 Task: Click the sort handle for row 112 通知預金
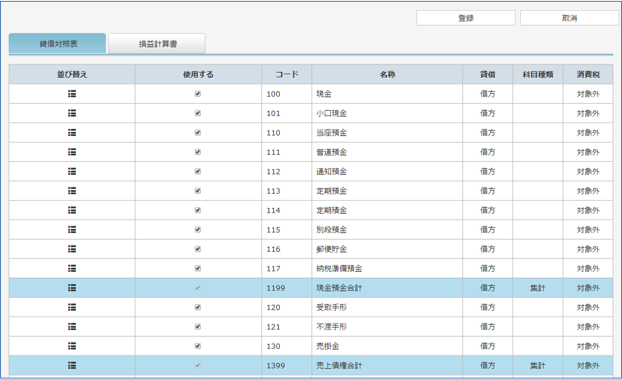tap(72, 171)
